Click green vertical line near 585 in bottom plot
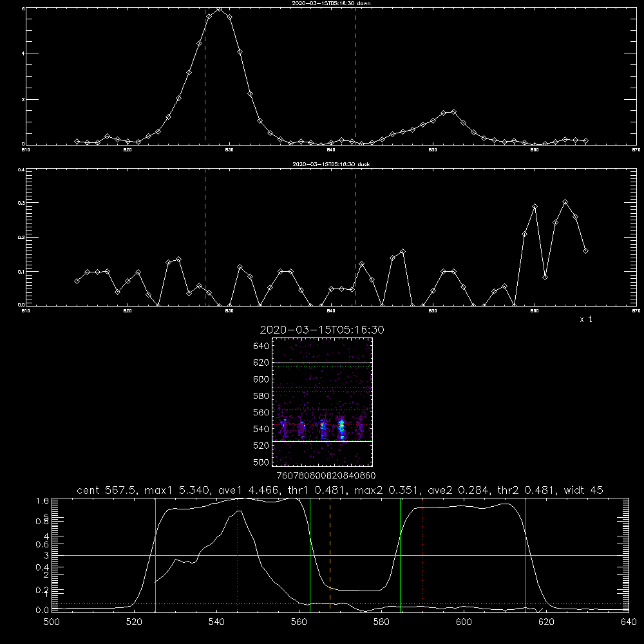This screenshot has width=644, height=644. pos(400,555)
